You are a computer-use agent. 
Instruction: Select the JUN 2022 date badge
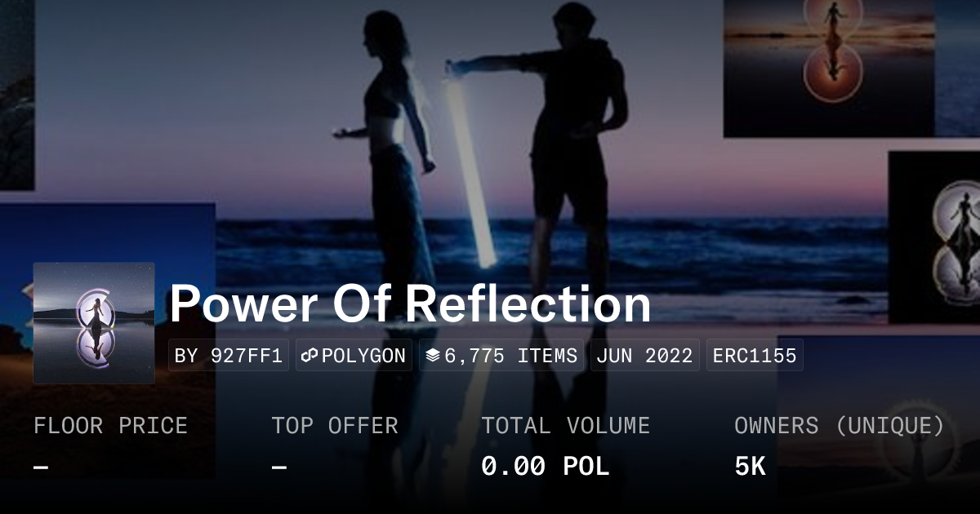point(645,356)
